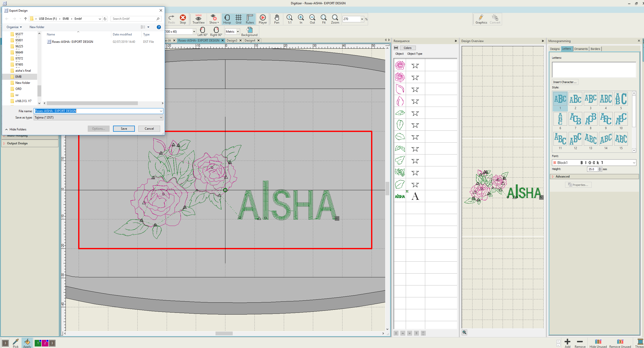Expand the Advanced section in Monogramming
644x348 pixels.
(562, 177)
